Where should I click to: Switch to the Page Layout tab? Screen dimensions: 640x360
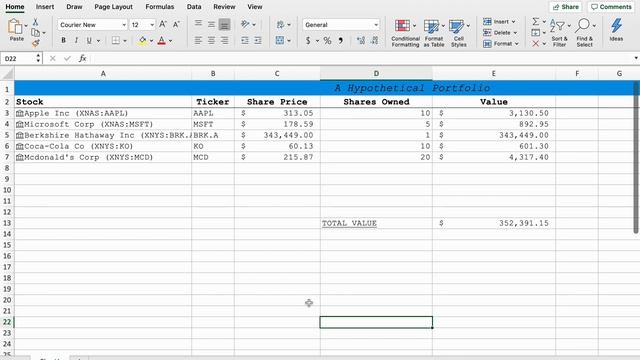(x=113, y=7)
